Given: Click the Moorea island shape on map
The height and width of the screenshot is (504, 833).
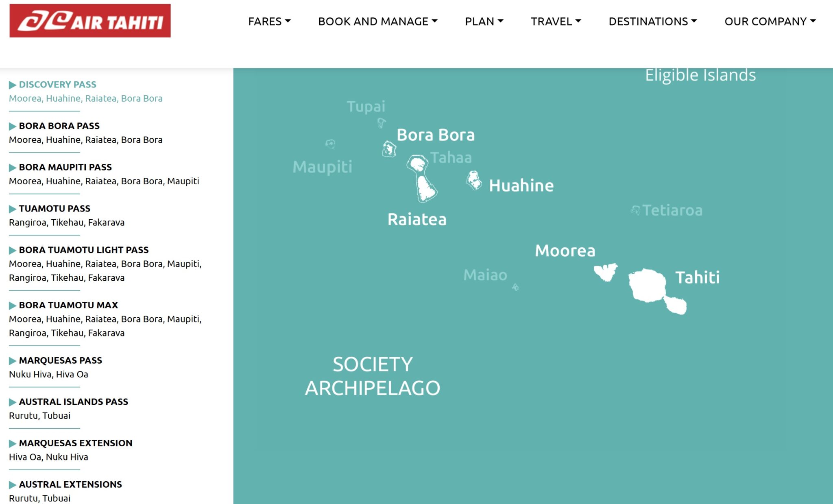Looking at the screenshot, I should 606,272.
